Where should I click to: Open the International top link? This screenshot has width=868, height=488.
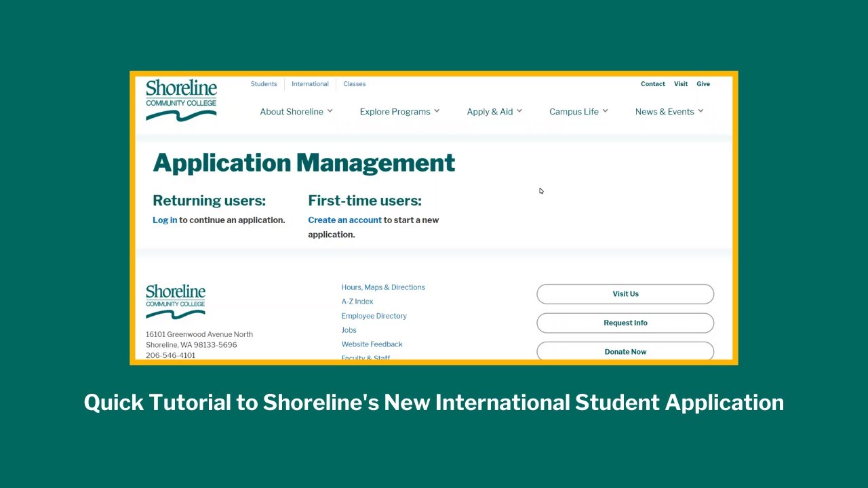(x=310, y=84)
